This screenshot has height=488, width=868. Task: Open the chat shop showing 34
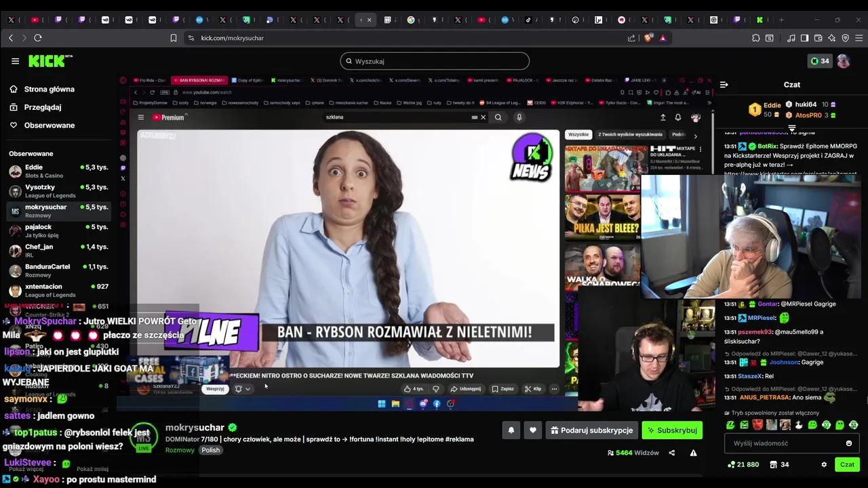779,465
